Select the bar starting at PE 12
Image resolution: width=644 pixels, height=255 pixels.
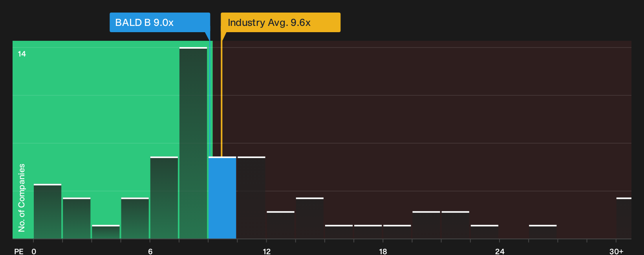pyautogui.click(x=280, y=225)
